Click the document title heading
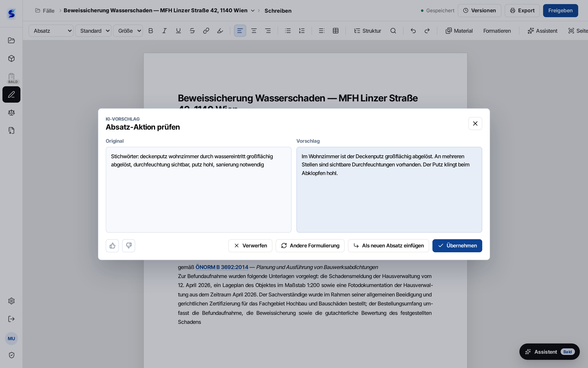588x368 pixels. click(298, 98)
